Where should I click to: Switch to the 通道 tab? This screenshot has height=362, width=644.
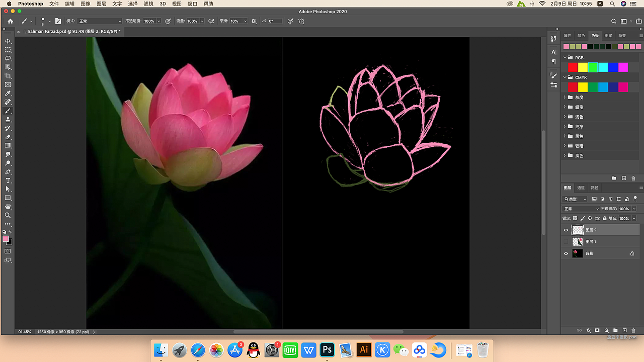581,188
